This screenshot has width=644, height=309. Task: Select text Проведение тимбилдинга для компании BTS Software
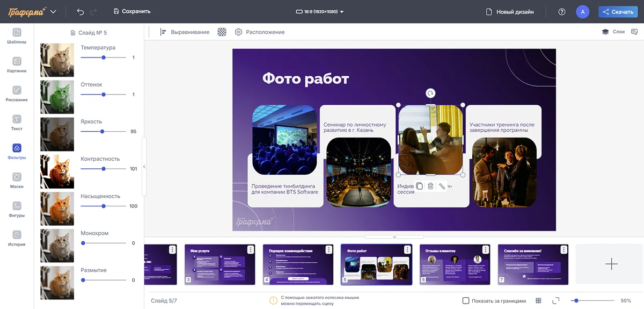pyautogui.click(x=284, y=189)
